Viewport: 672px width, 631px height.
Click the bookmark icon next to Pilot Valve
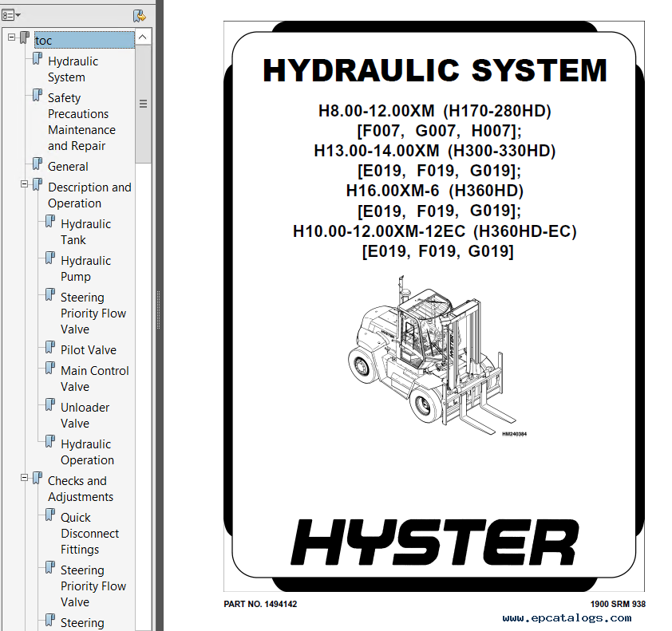pyautogui.click(x=50, y=349)
